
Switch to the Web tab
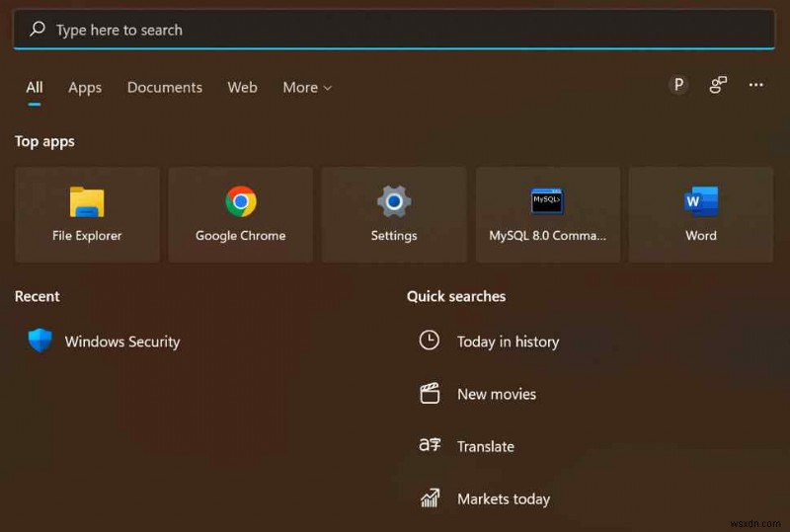point(242,88)
